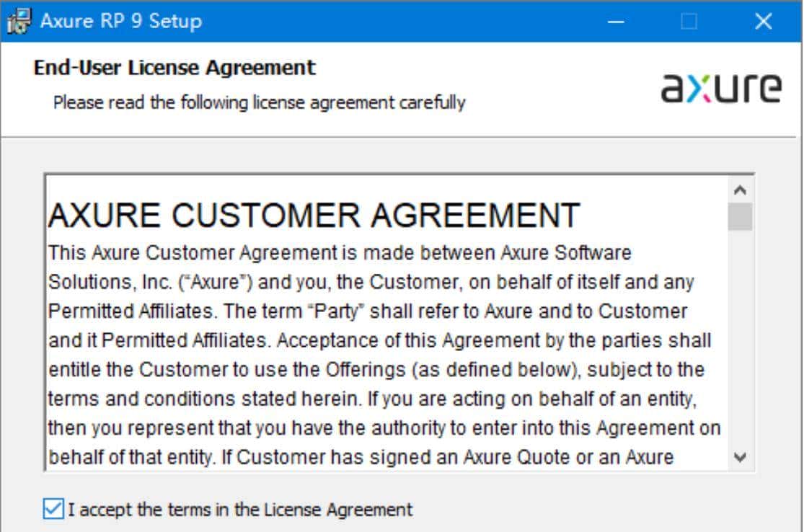Click the license agreement scrollbar thumb
Image resolution: width=804 pixels, height=532 pixels.
[x=740, y=216]
